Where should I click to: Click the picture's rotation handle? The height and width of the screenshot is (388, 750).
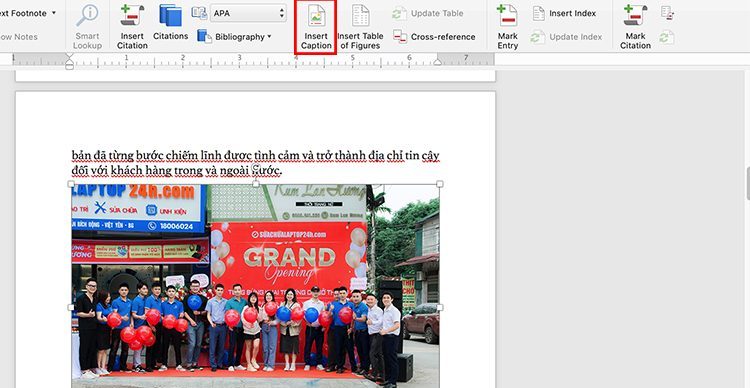pos(255,168)
